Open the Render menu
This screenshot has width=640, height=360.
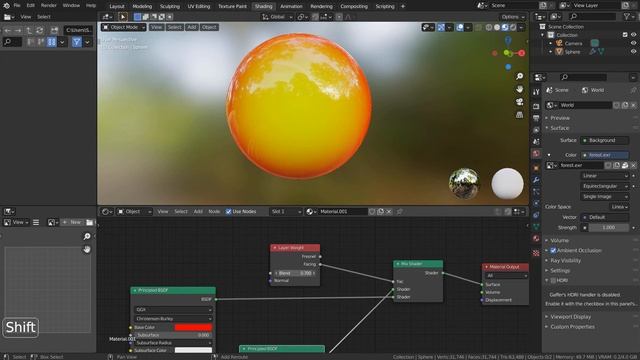point(49,6)
